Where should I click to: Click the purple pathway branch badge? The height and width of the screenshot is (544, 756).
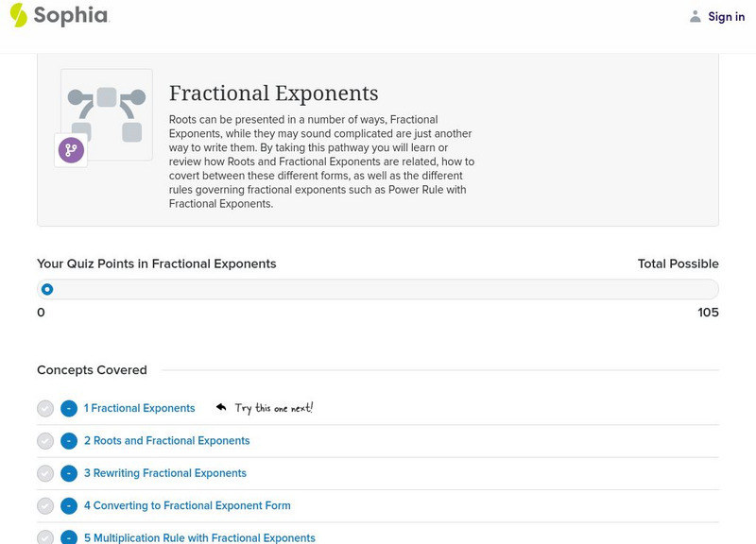click(x=71, y=150)
